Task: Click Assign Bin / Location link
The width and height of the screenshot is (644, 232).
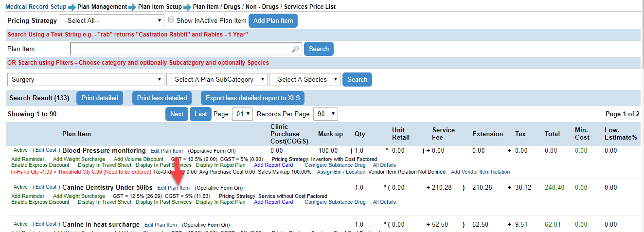Action: [341, 172]
